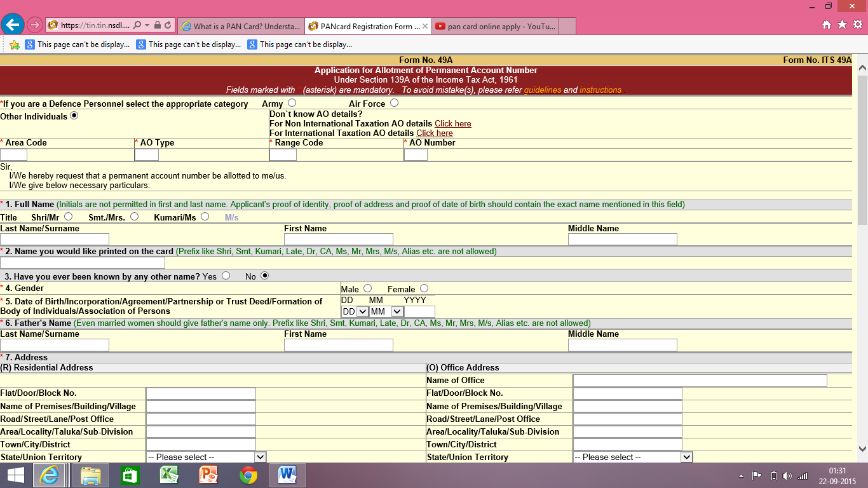Launch the Windows Store from taskbar
This screenshot has height=488, width=868.
[x=130, y=475]
